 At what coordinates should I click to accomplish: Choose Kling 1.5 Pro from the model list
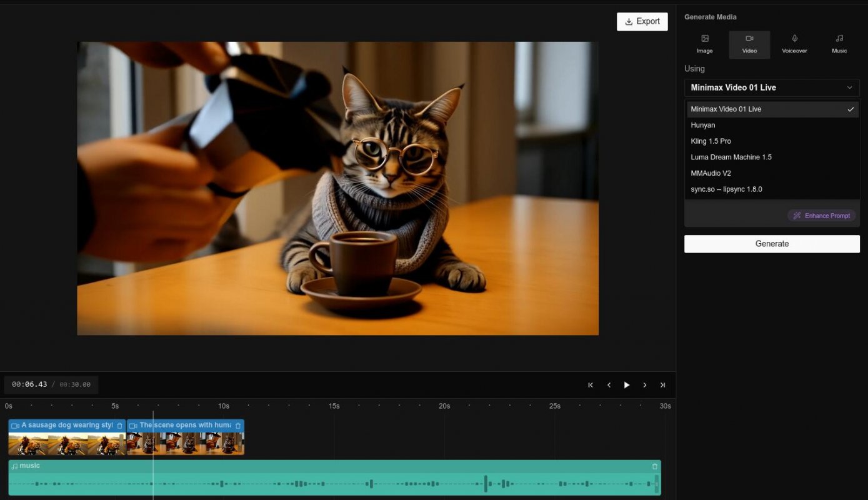pyautogui.click(x=712, y=141)
